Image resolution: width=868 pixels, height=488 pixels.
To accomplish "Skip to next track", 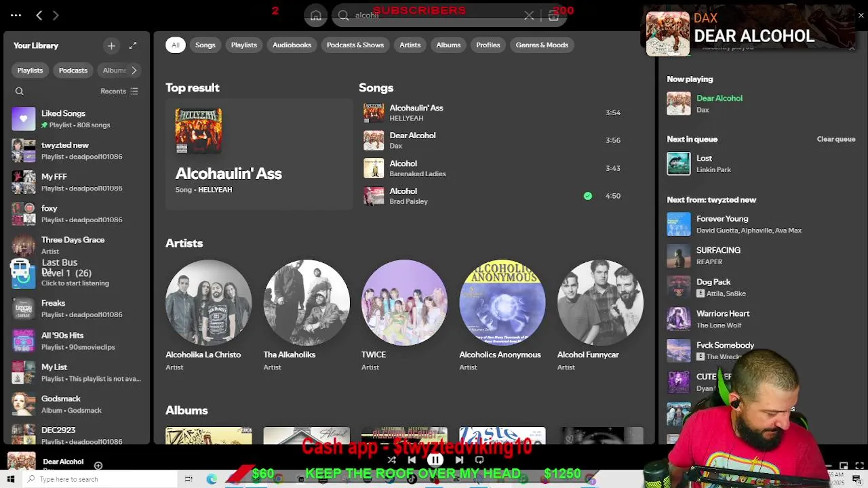I will point(459,460).
